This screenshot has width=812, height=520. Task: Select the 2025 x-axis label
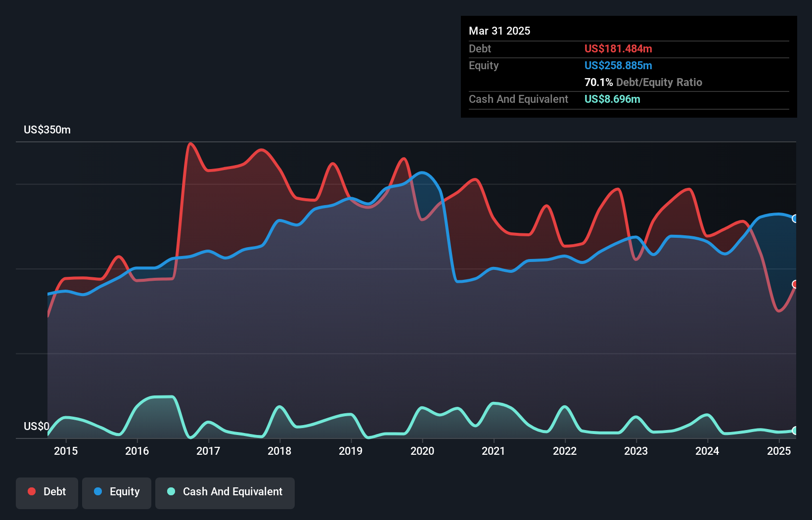pyautogui.click(x=779, y=451)
